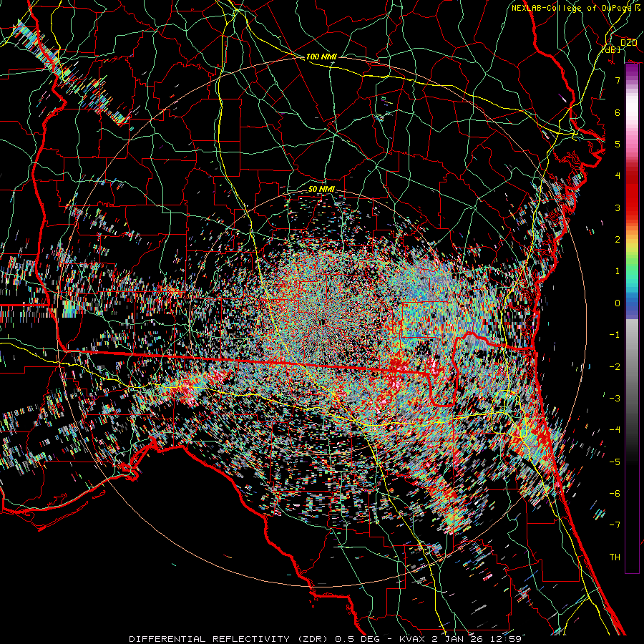Click the "100 NMI" range ring label
This screenshot has width=644, height=644.
click(321, 57)
